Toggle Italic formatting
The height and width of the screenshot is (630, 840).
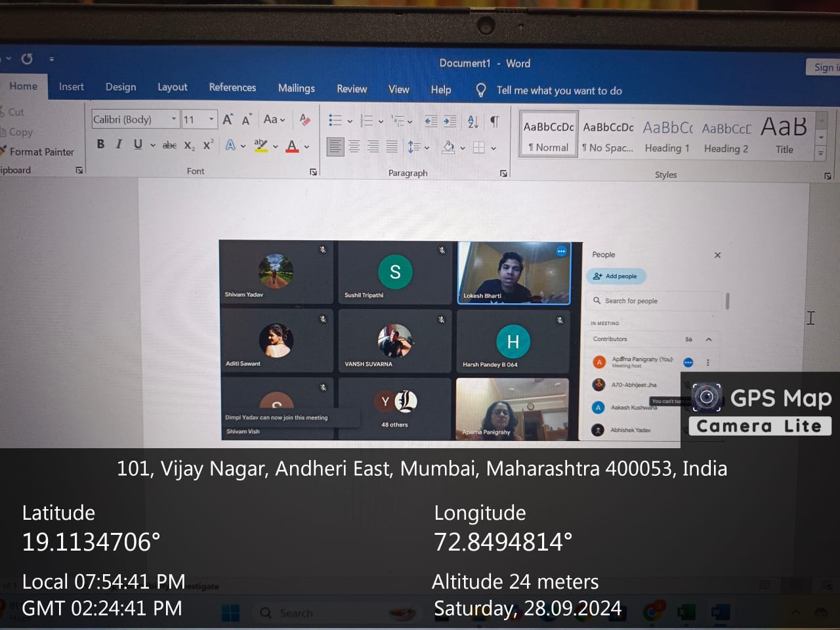tap(119, 144)
